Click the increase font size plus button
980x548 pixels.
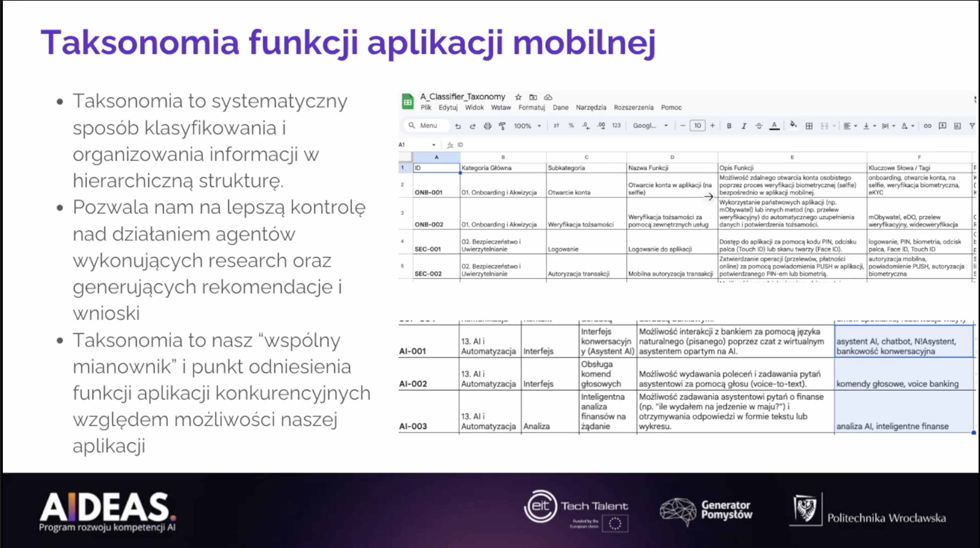point(713,125)
